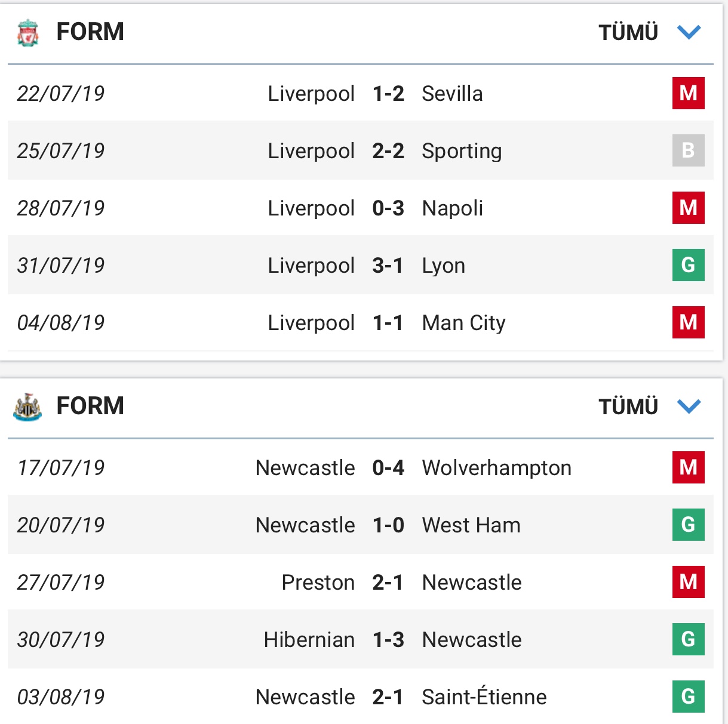This screenshot has width=728, height=724.
Task: Select the red M badge for Napoli defeat
Action: point(688,208)
